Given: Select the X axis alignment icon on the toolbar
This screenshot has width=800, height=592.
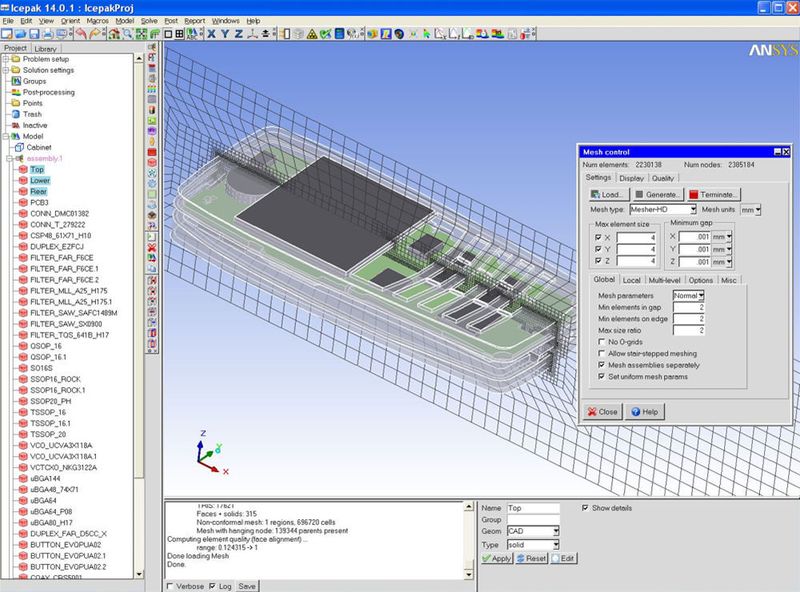Looking at the screenshot, I should [x=209, y=33].
